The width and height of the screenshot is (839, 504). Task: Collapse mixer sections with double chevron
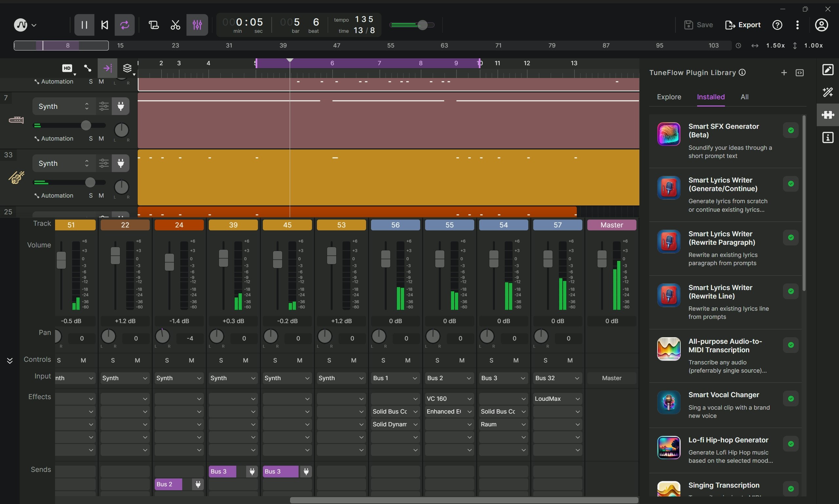pyautogui.click(x=10, y=360)
